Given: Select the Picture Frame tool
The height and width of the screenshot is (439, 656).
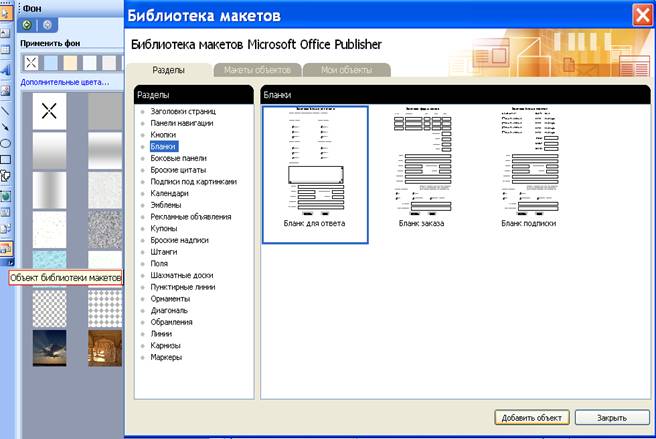Looking at the screenshot, I should coord(5,90).
